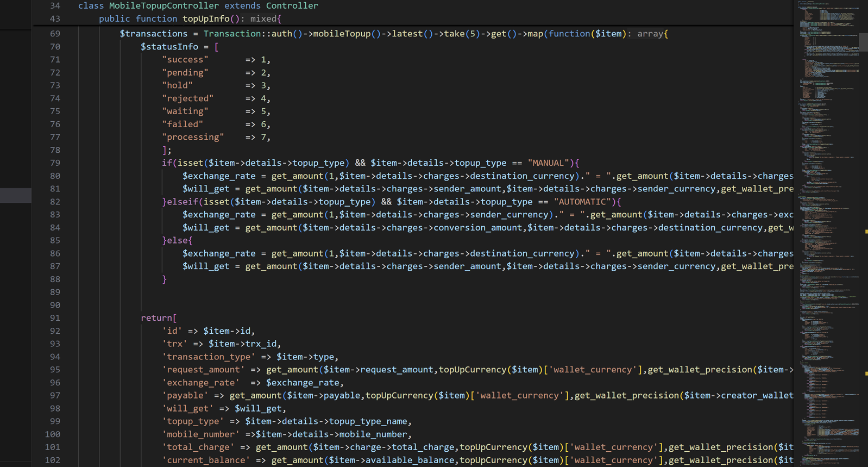This screenshot has width=868, height=467.
Task: Click the "MANUAL" string on line 79
Action: point(548,163)
